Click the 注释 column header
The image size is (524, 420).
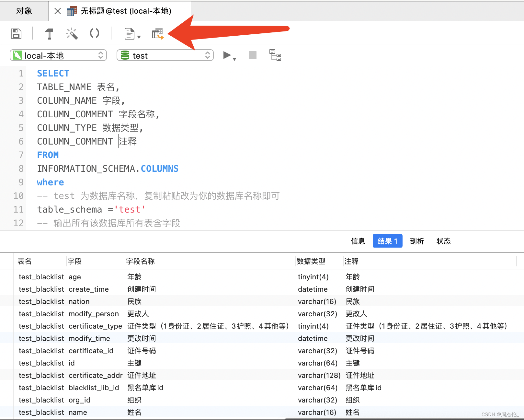point(429,261)
